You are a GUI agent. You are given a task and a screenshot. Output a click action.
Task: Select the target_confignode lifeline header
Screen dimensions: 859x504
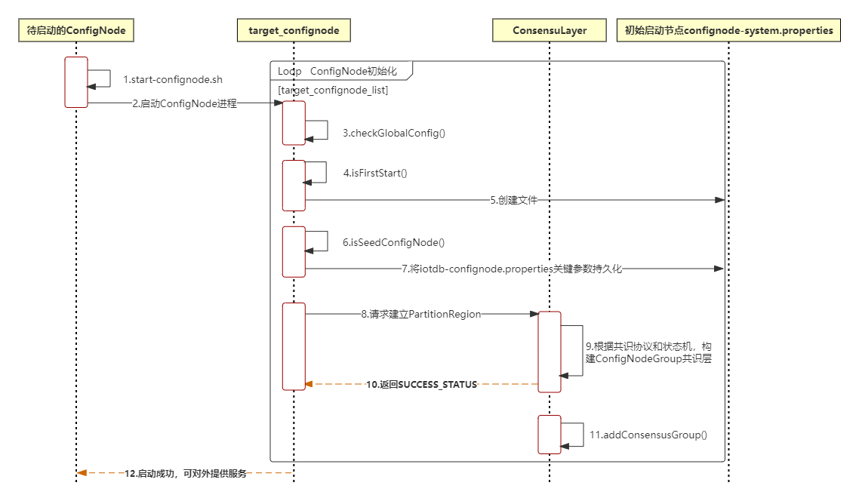(293, 30)
